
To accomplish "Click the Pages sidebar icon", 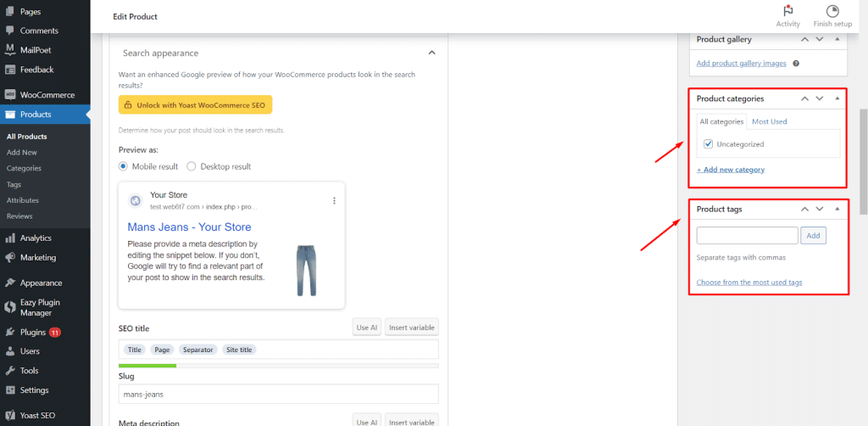I will click(9, 11).
